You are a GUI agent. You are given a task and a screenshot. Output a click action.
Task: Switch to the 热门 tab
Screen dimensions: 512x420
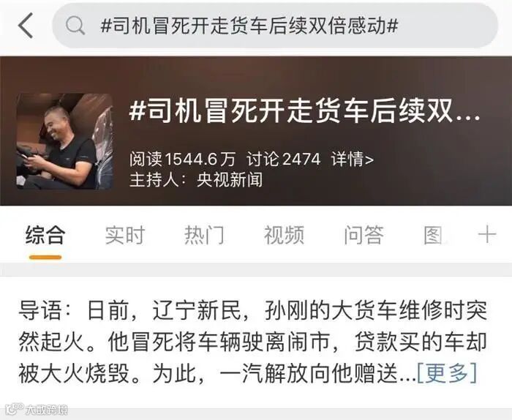[x=204, y=235]
